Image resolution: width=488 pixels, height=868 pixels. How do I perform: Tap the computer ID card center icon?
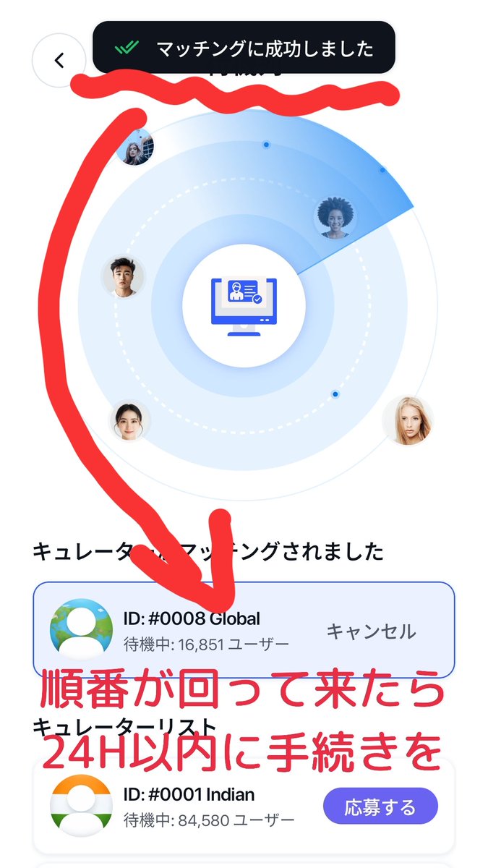point(244,306)
